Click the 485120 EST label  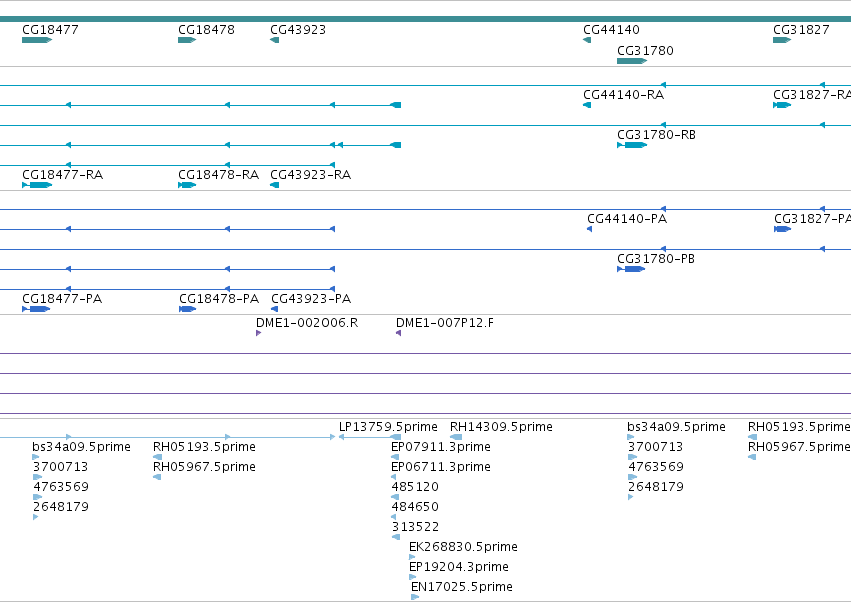click(x=415, y=487)
